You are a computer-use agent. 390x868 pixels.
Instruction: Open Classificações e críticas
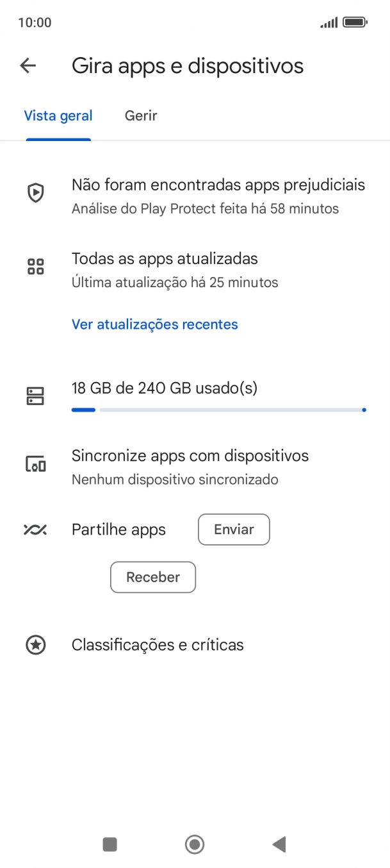tap(158, 645)
